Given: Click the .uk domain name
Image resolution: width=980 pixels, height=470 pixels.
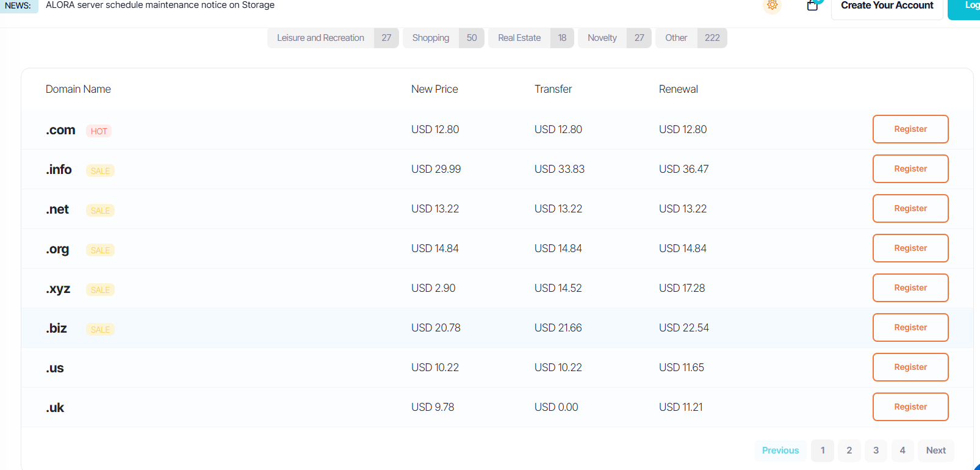Looking at the screenshot, I should pyautogui.click(x=55, y=408).
